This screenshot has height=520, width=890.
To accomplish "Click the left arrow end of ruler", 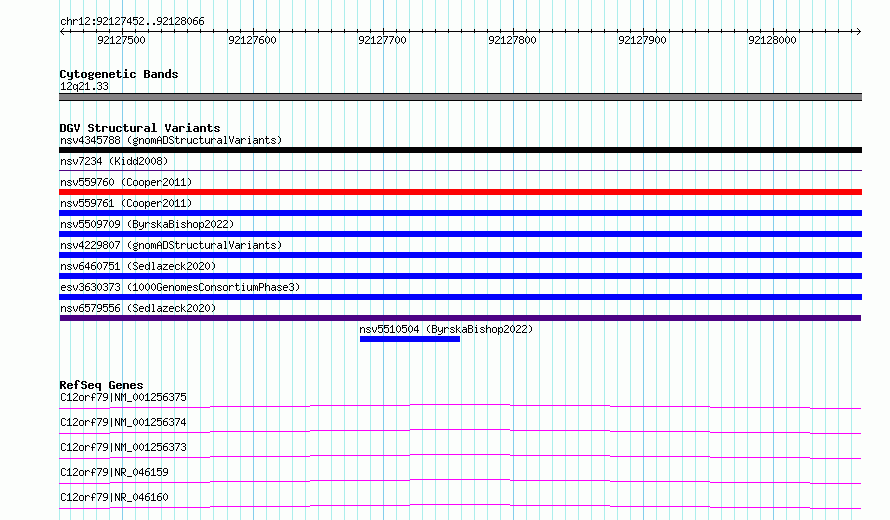I will coord(62,32).
